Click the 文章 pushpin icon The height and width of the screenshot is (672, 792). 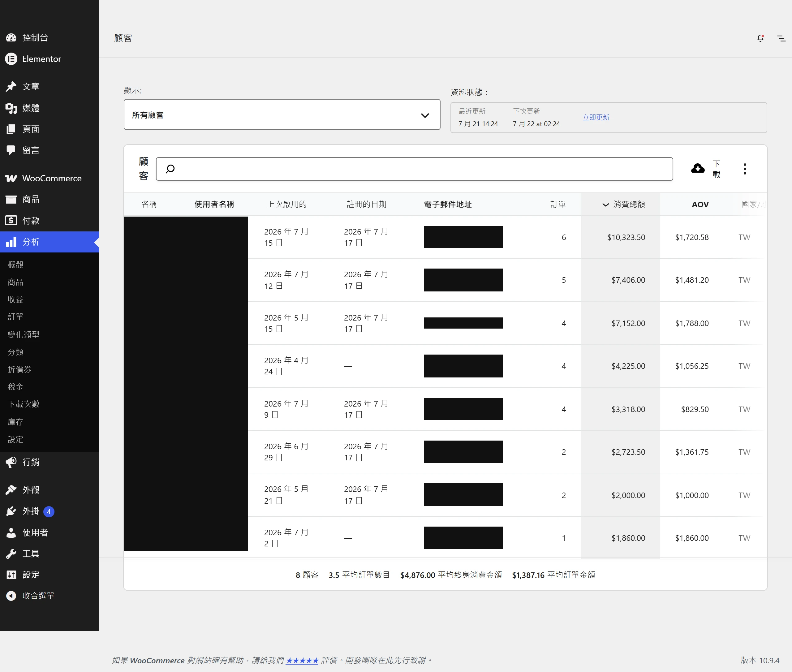click(11, 87)
